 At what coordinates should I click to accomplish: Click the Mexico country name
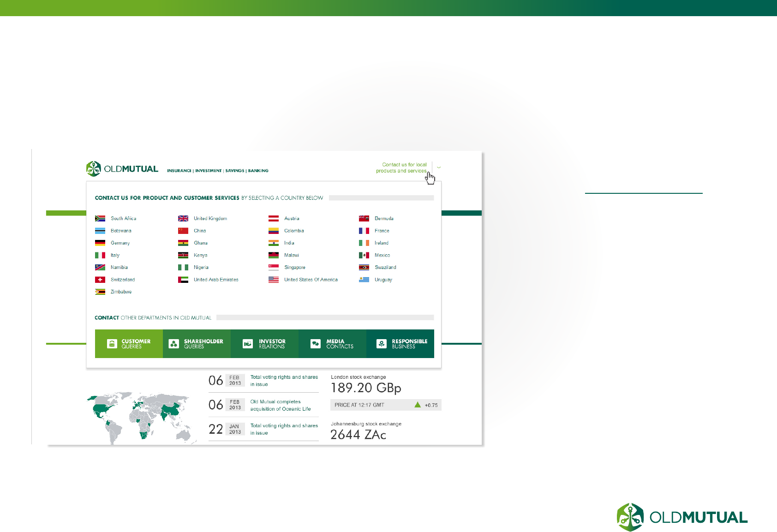click(383, 255)
